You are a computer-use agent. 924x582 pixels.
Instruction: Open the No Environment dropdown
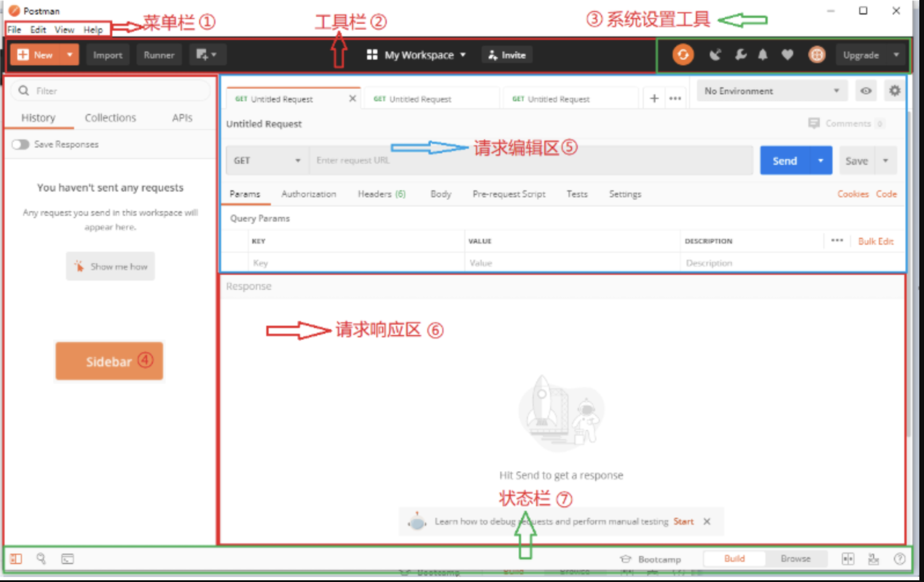772,91
